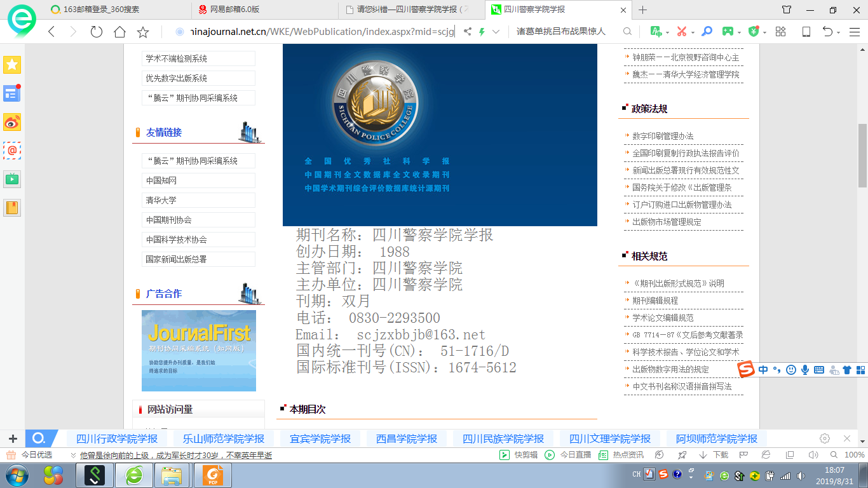Switch to the 请您纠错 tab
The image size is (868, 488).
[411, 10]
